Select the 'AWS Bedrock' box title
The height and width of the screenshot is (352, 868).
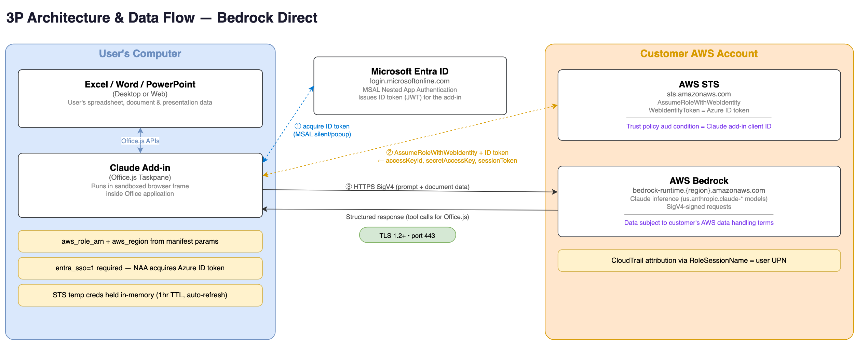pos(699,181)
